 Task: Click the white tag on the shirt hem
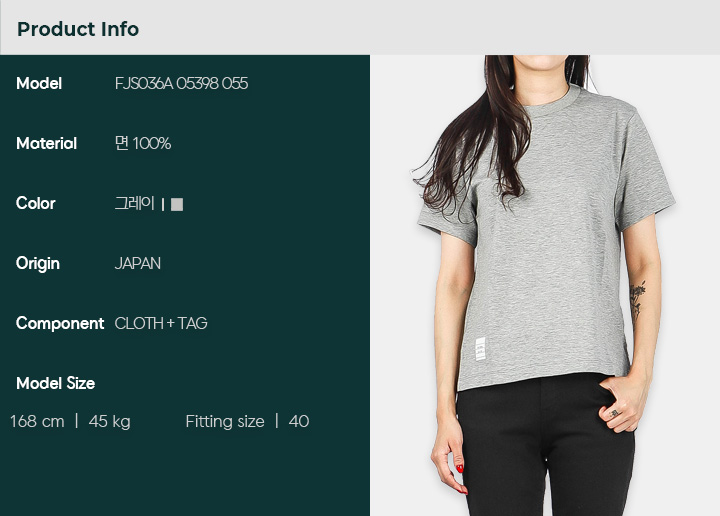pos(480,349)
